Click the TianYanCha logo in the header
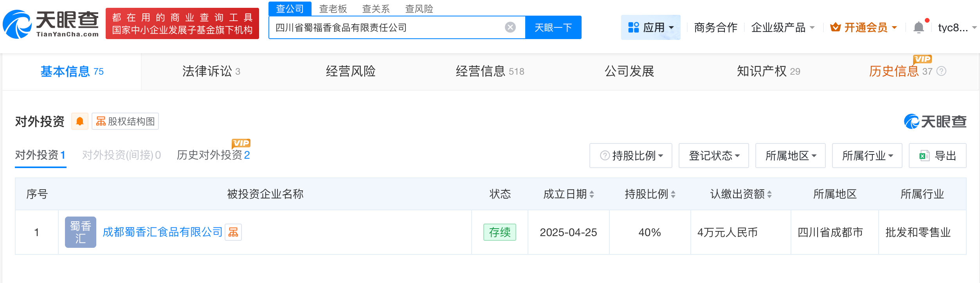The height and width of the screenshot is (283, 980). tap(51, 24)
